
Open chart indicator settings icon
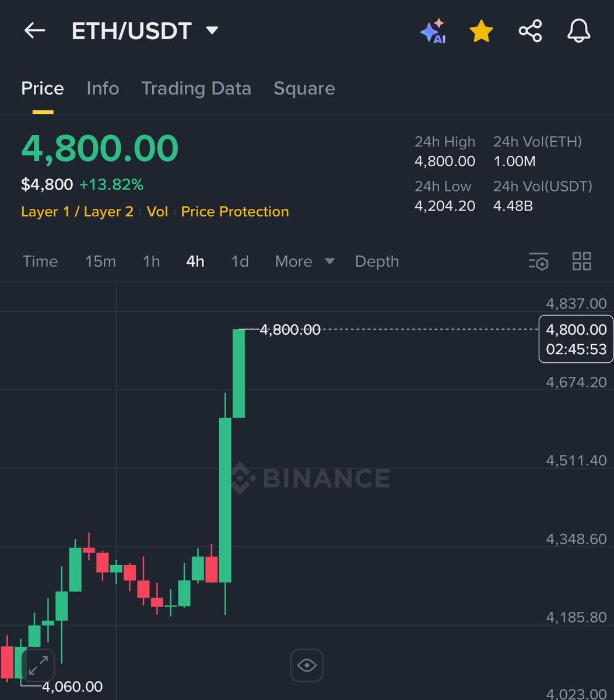pyautogui.click(x=539, y=261)
